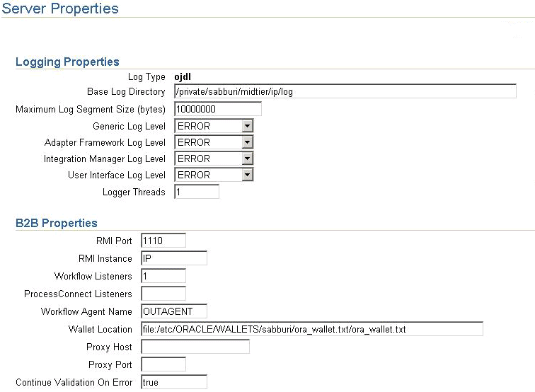Click the RMI Port label
Screen dimensions: 535x392
114,241
